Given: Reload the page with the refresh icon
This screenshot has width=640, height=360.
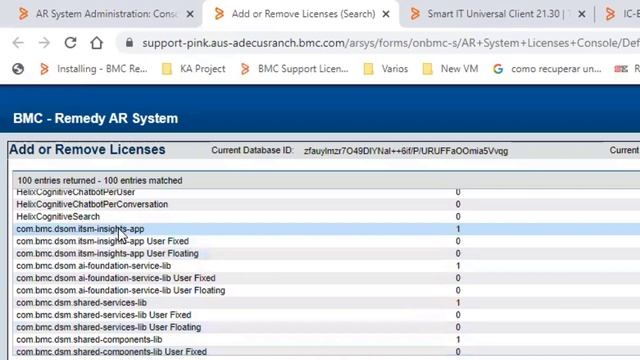Looking at the screenshot, I should (71, 42).
